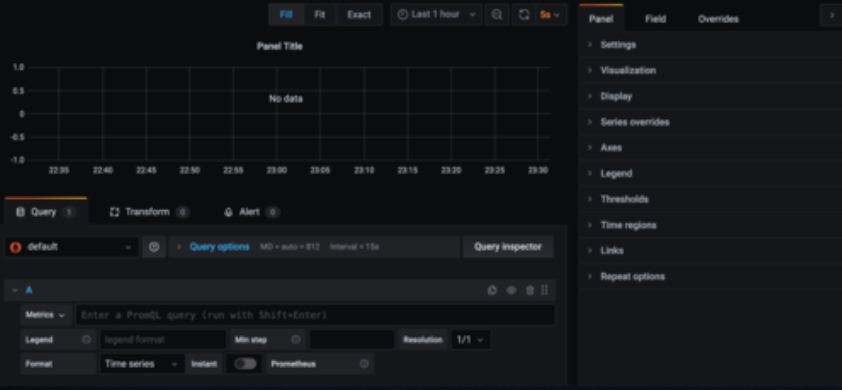Viewport: 842px width, 390px height.
Task: Click the refresh dashboard icon
Action: (x=524, y=15)
